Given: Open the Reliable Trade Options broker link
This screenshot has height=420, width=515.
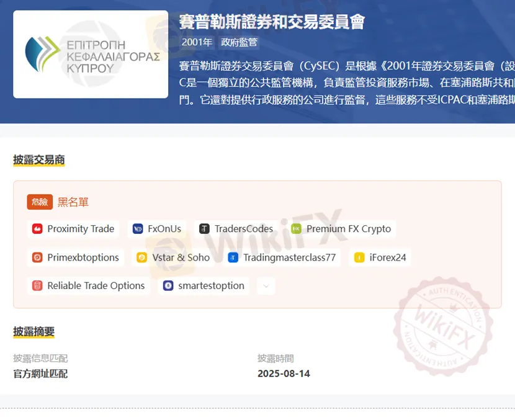Looking at the screenshot, I should coord(88,285).
